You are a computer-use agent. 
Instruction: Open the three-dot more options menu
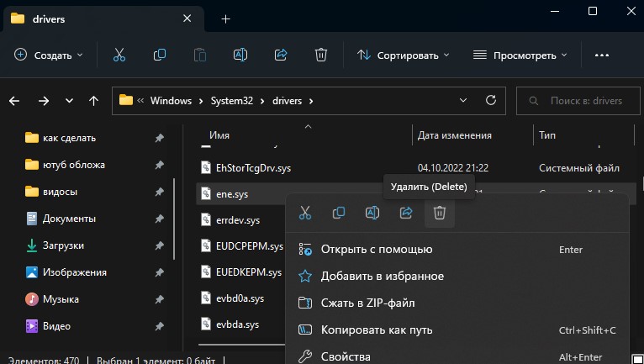click(x=602, y=55)
